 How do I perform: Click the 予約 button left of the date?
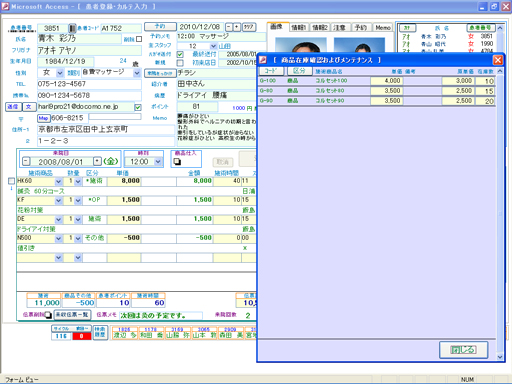160,26
